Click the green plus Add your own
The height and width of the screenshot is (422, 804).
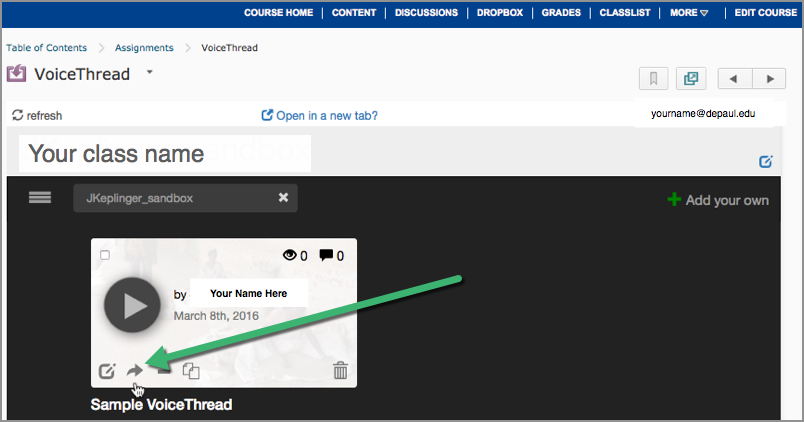(x=718, y=200)
